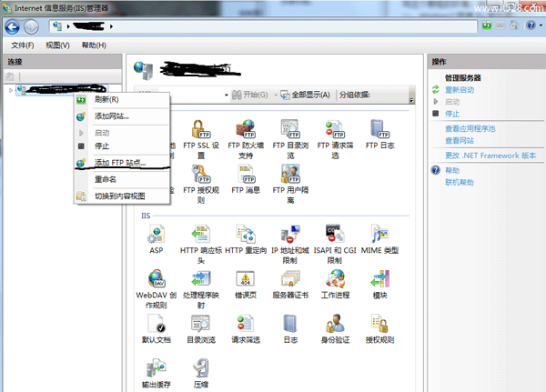Viewport: 546px width, 392px height.
Task: Click 查看网站 link
Action: point(460,141)
